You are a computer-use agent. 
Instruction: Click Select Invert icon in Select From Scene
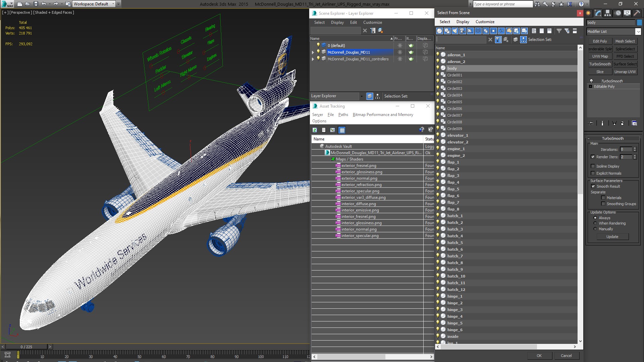coord(549,31)
